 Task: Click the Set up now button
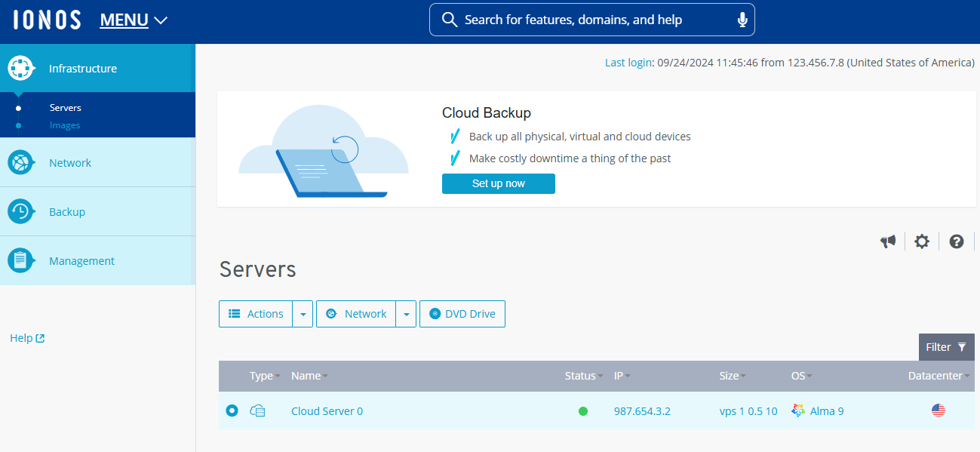[498, 183]
